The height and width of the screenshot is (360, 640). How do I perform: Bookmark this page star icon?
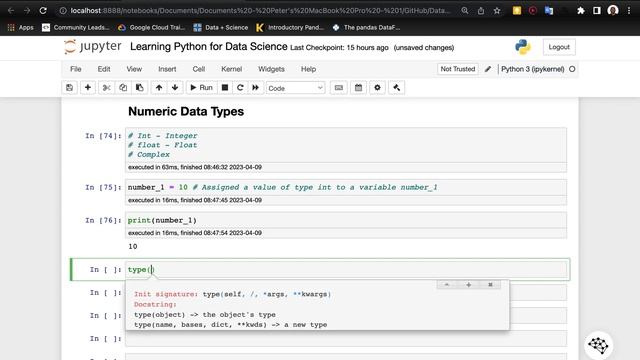coord(497,11)
